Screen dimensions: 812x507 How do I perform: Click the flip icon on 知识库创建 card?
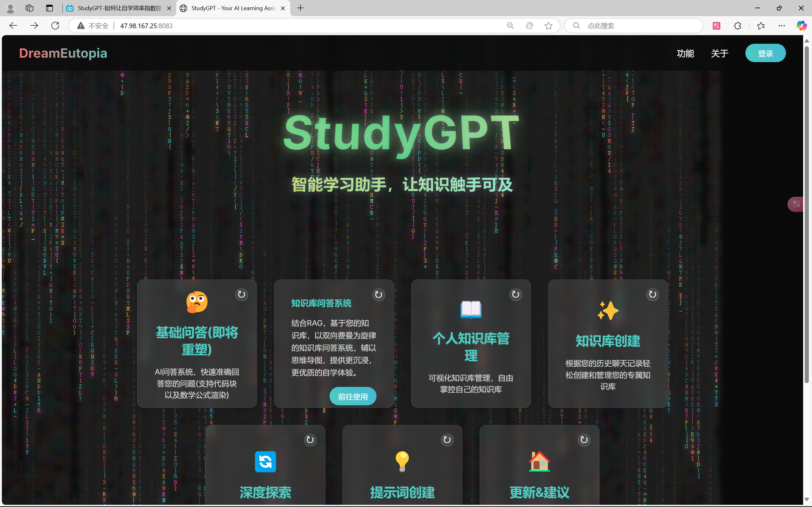click(x=652, y=295)
